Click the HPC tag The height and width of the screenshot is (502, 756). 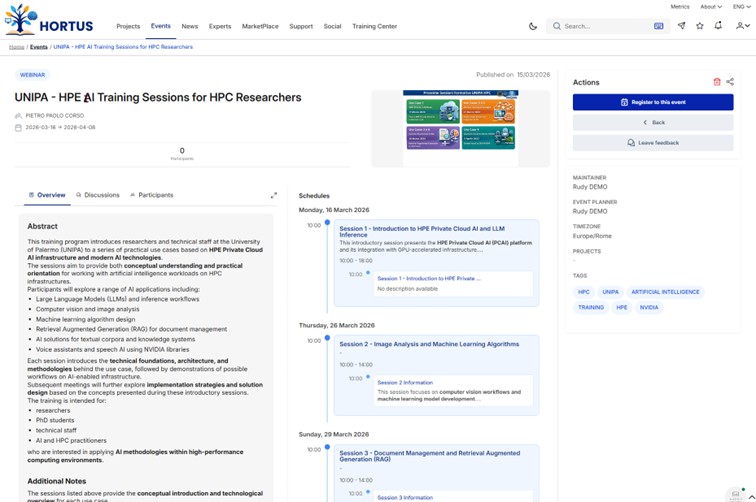pyautogui.click(x=583, y=292)
